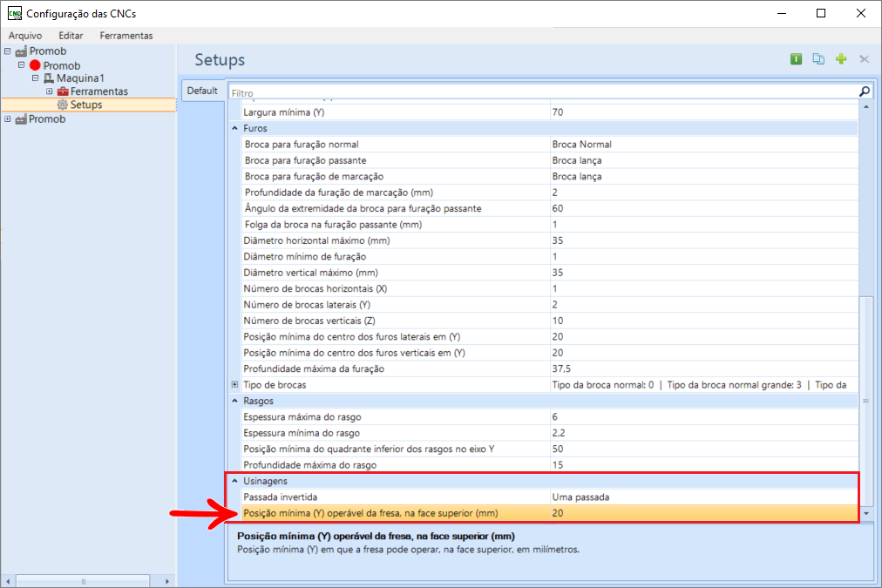
Task: Click the tree panel horizontal scrollbar thumb
Action: (84, 581)
